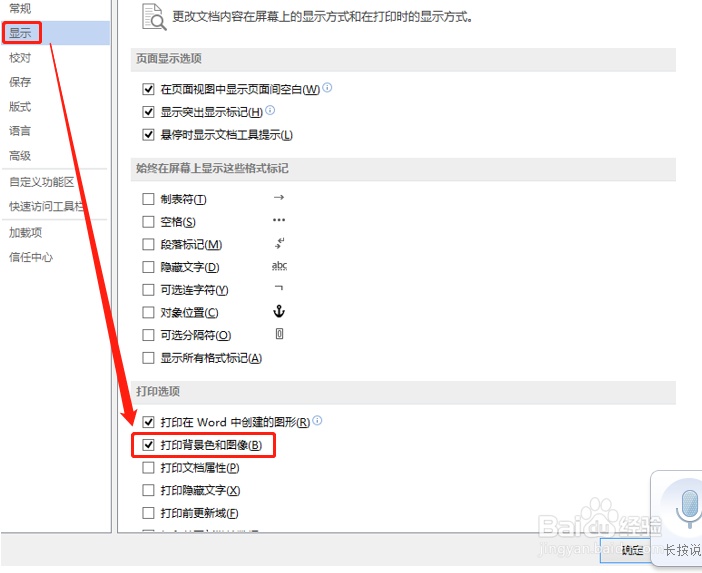Enable the 制表符 formatting mark checkbox
702x573 pixels.
click(148, 199)
